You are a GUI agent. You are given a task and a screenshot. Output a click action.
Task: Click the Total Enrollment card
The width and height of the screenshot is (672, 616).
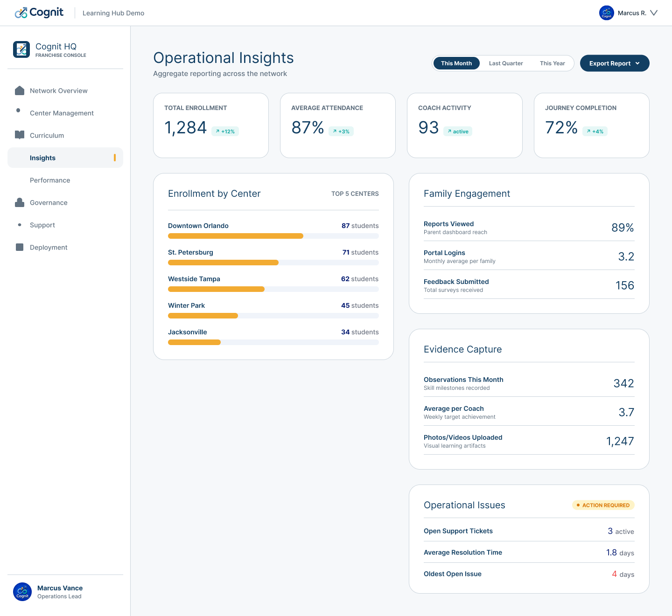[x=211, y=125]
